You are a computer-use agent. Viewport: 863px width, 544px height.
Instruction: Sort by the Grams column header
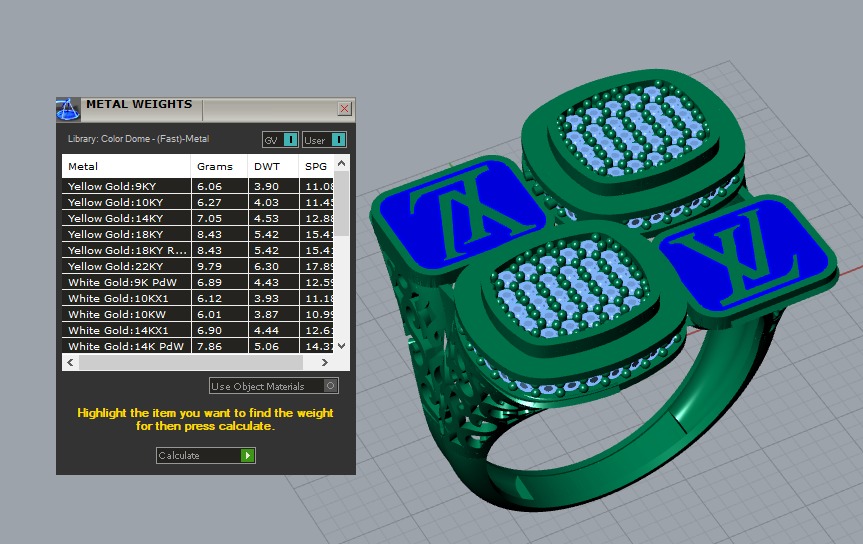click(x=219, y=166)
